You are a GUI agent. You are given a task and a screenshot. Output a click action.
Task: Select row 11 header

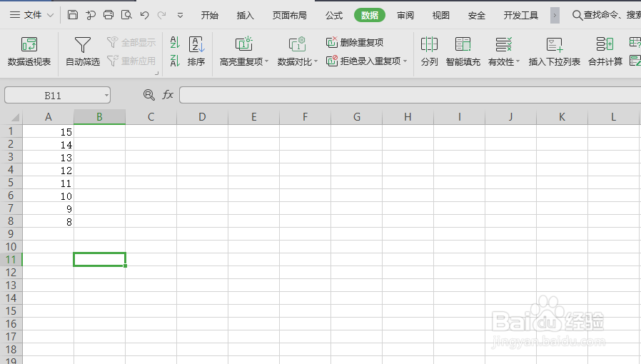pyautogui.click(x=11, y=259)
